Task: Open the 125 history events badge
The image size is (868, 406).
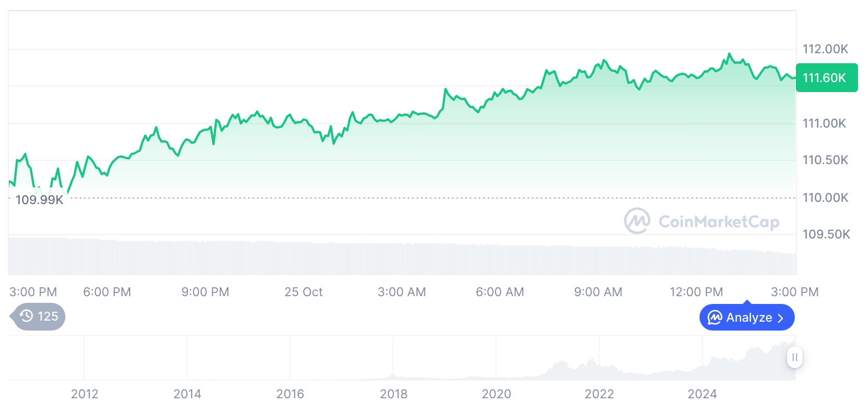Action: [x=39, y=317]
